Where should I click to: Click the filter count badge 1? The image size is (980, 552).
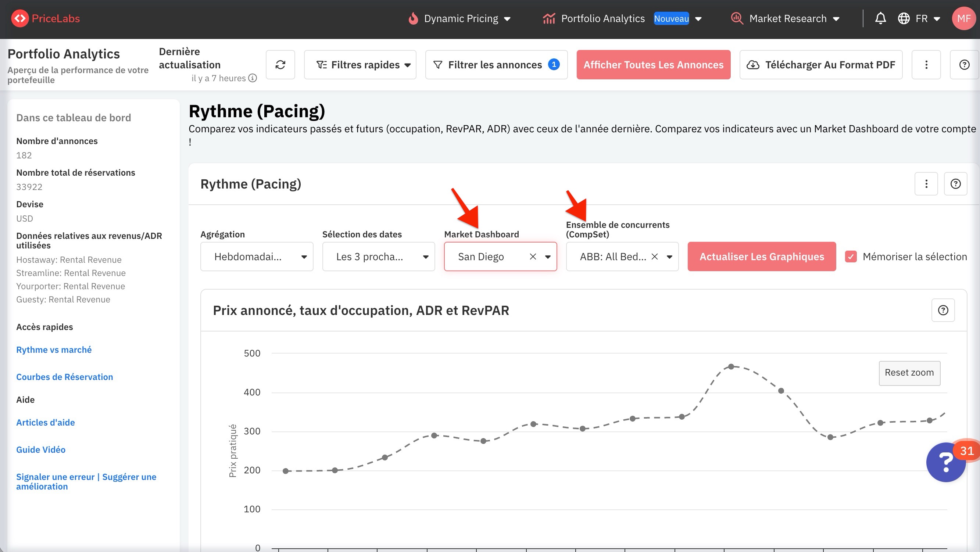(x=554, y=64)
